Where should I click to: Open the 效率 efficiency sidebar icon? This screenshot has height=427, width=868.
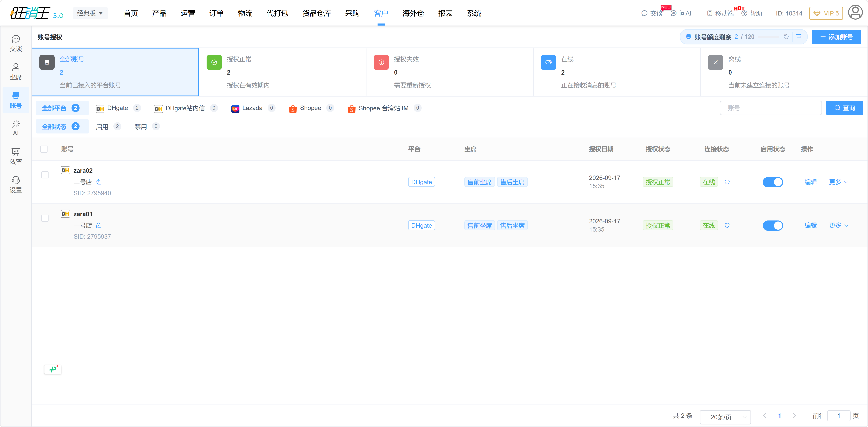coord(15,156)
